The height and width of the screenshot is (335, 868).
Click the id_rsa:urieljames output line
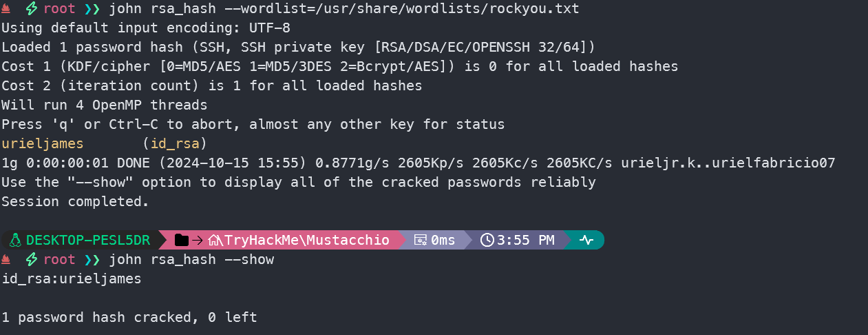point(71,278)
